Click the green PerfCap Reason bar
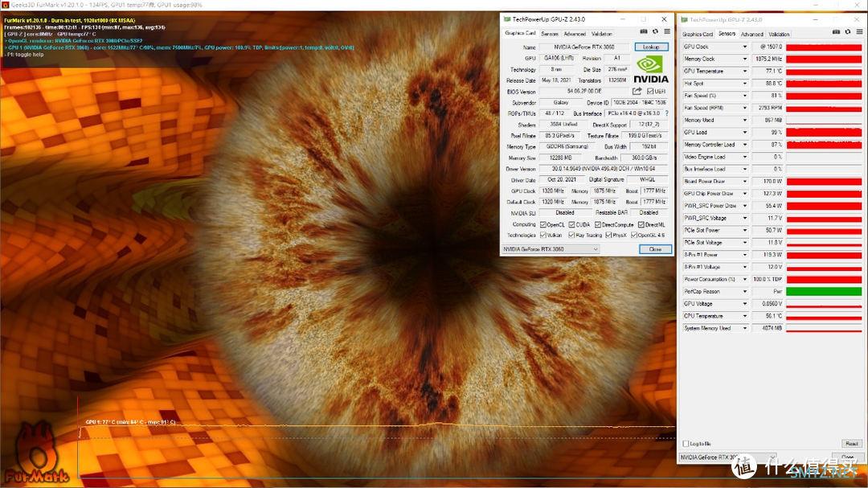The height and width of the screenshot is (488, 868). tap(824, 292)
